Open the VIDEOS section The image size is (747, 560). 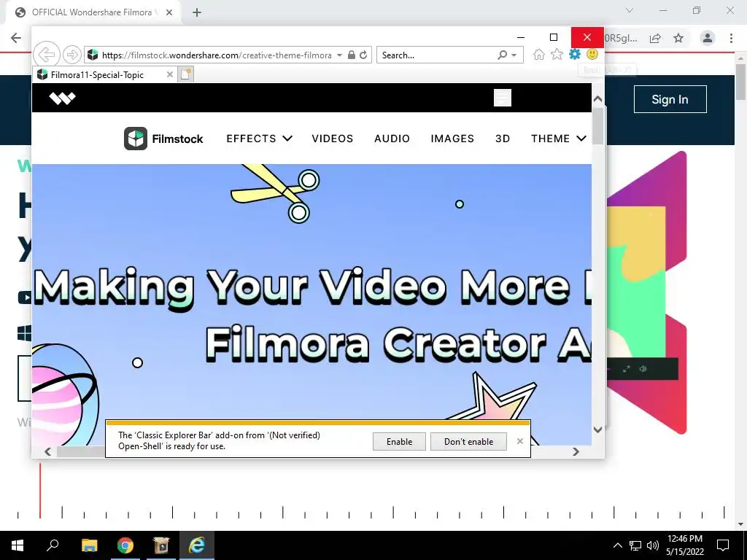(333, 139)
